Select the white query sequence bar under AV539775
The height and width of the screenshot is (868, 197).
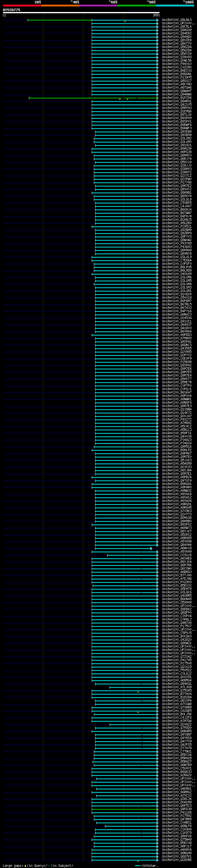tap(81, 13)
